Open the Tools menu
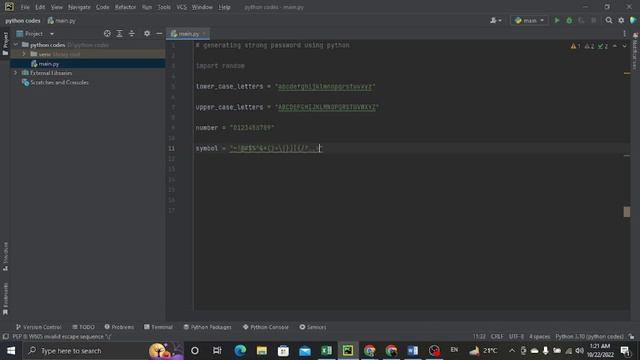The width and height of the screenshot is (640, 360). point(164,7)
